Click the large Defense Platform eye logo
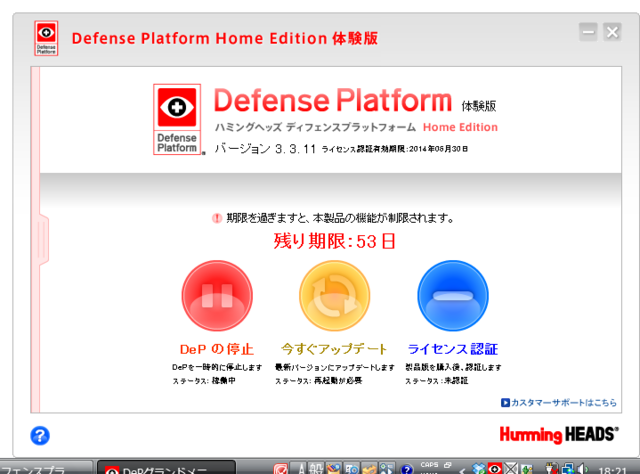The height and width of the screenshot is (474, 640). (177, 119)
